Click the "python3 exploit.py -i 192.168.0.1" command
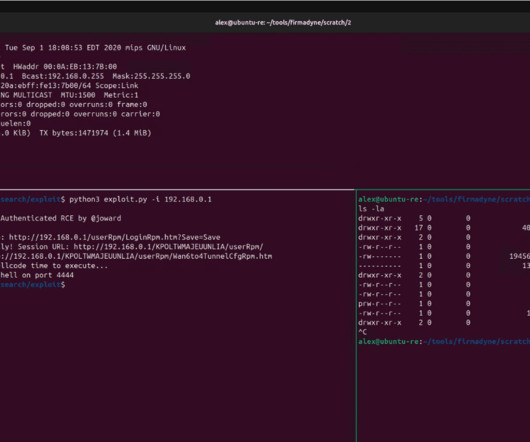The width and height of the screenshot is (530, 442). pos(140,199)
